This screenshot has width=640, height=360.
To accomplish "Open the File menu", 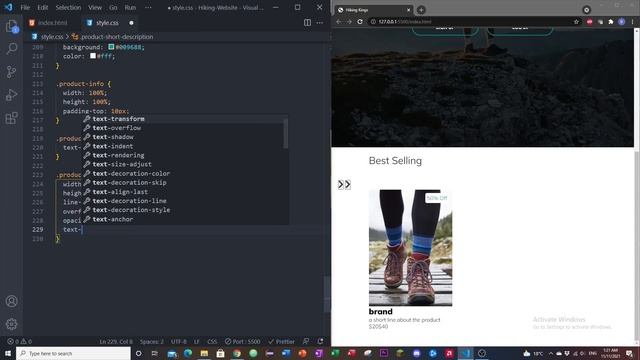I will click(25, 7).
